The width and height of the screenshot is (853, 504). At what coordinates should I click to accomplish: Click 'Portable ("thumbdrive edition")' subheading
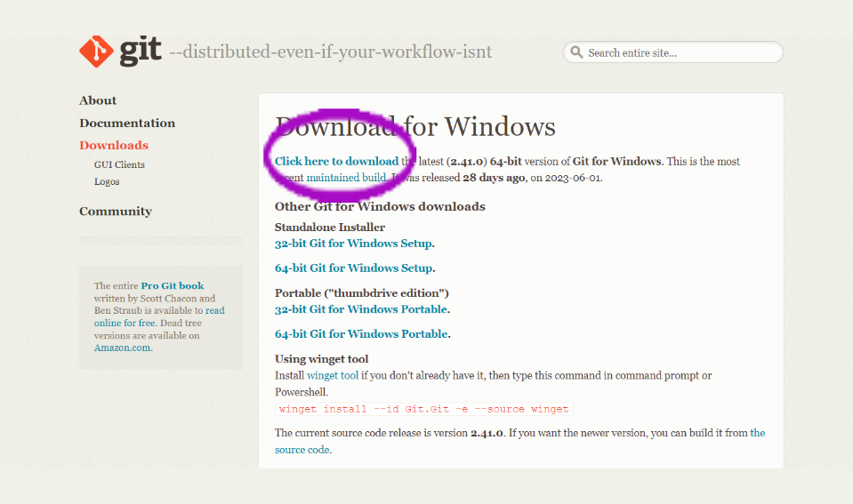[x=362, y=293]
